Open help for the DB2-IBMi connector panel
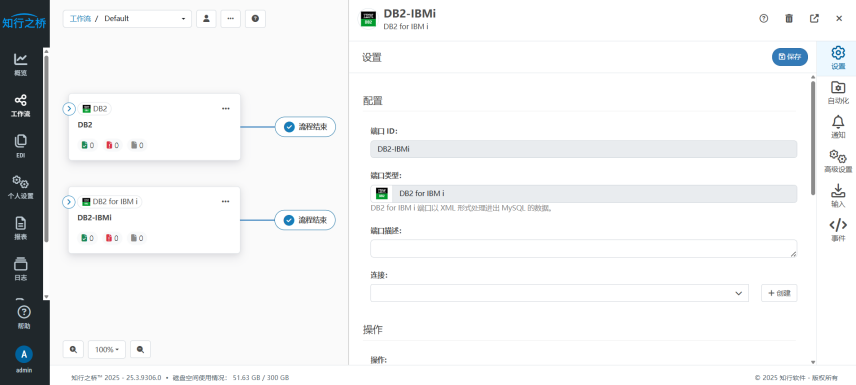 coord(764,19)
